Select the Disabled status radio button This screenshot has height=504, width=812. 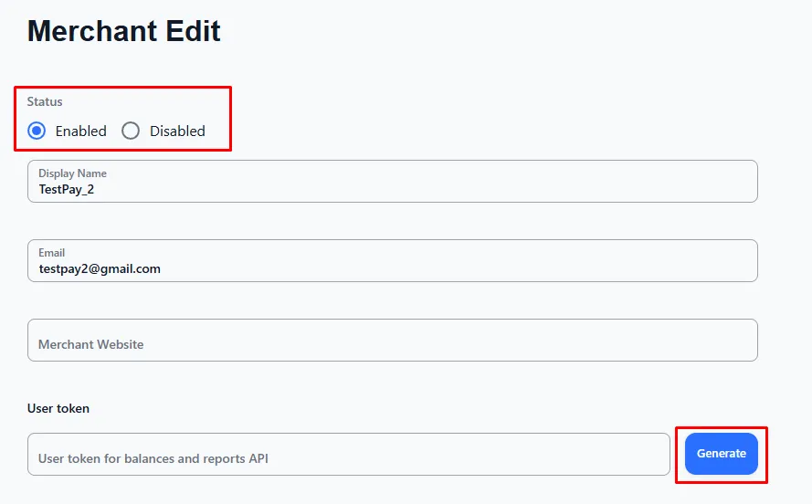(x=131, y=131)
